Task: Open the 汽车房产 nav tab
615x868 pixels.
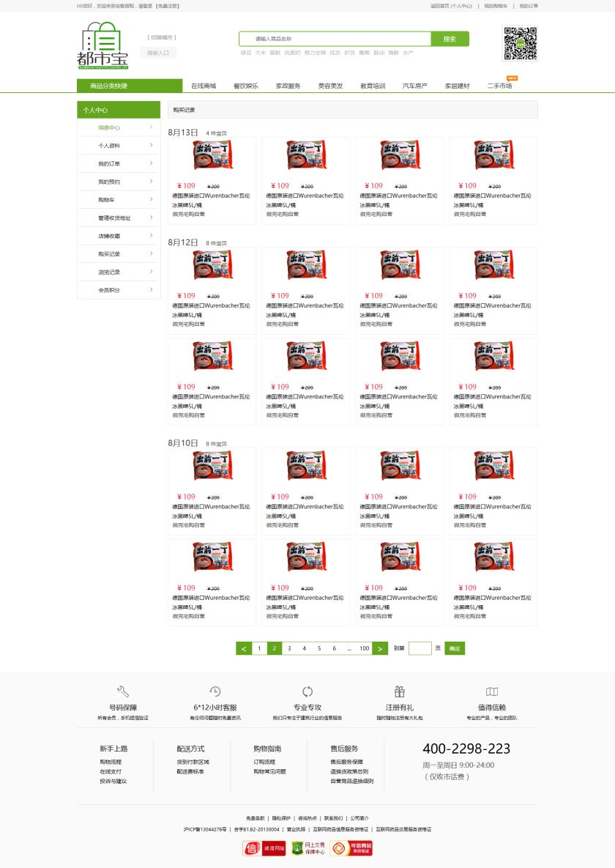Action: coord(414,86)
